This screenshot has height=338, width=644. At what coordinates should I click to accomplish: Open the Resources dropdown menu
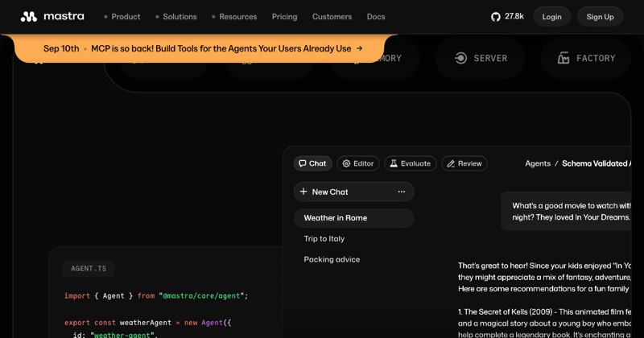pos(234,17)
